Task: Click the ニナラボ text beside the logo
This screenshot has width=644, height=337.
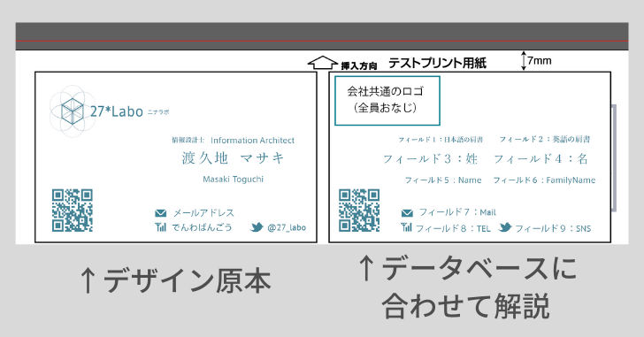Action: pyautogui.click(x=158, y=112)
